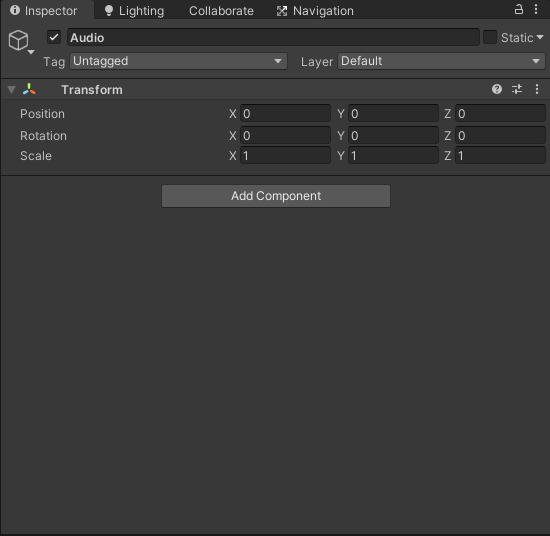The height and width of the screenshot is (536, 550).
Task: Click the Scale Z field
Action: tap(501, 155)
